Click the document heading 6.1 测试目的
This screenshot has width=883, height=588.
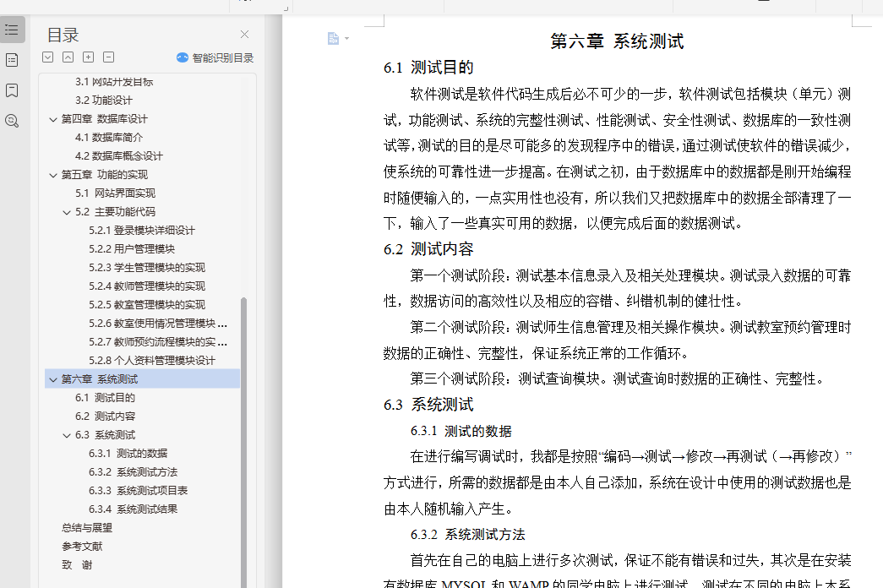click(428, 68)
